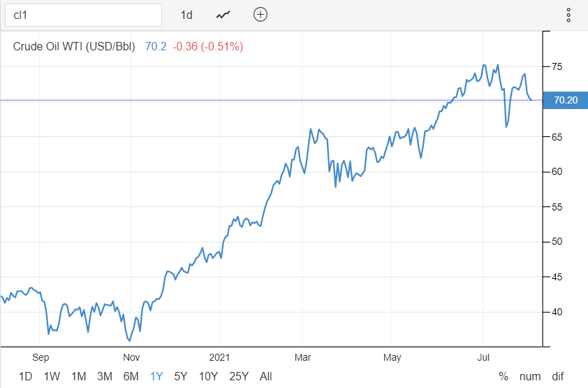Click the 70.20 current price label

pos(565,100)
